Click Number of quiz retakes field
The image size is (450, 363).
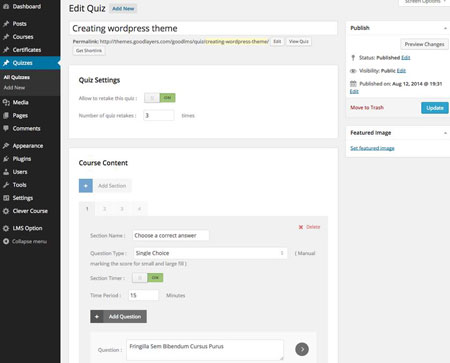[158, 115]
